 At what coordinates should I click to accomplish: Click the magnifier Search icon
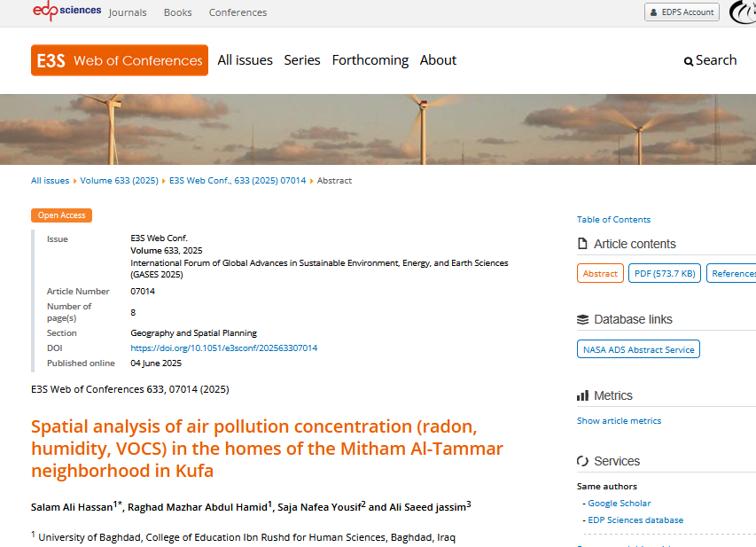click(689, 61)
